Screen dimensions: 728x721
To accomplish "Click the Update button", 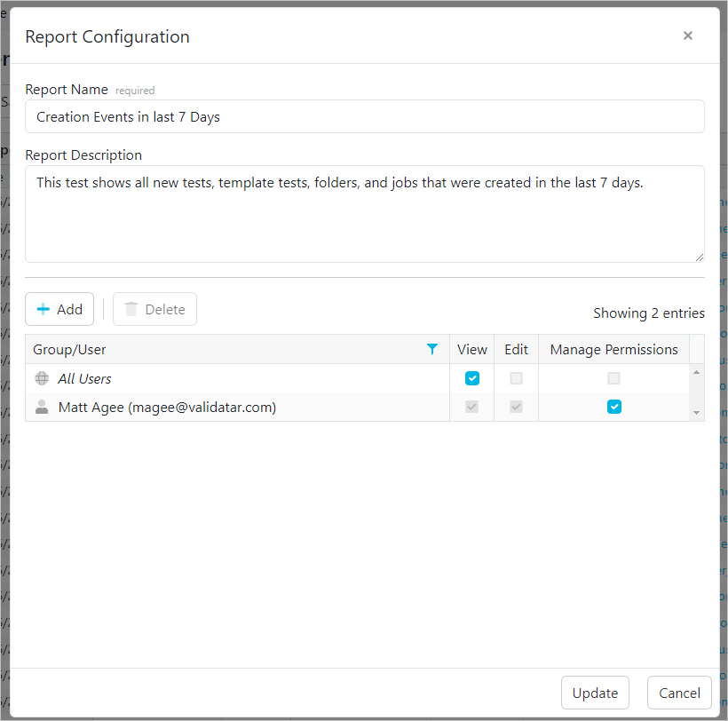I will (x=595, y=693).
